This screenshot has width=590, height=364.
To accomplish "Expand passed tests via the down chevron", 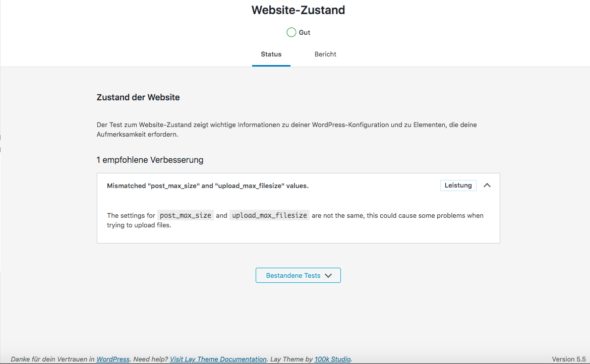I will (x=328, y=276).
